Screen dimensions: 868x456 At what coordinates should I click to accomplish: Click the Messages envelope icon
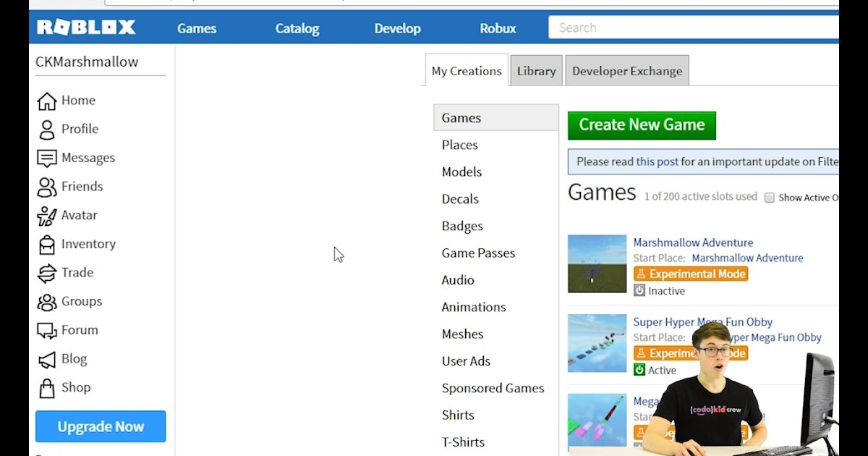[47, 158]
